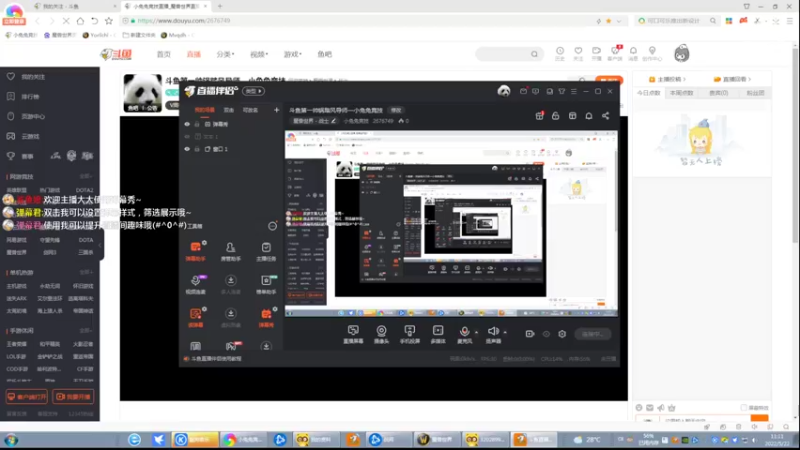Click the start streaming button
800x450 pixels.
(592, 334)
